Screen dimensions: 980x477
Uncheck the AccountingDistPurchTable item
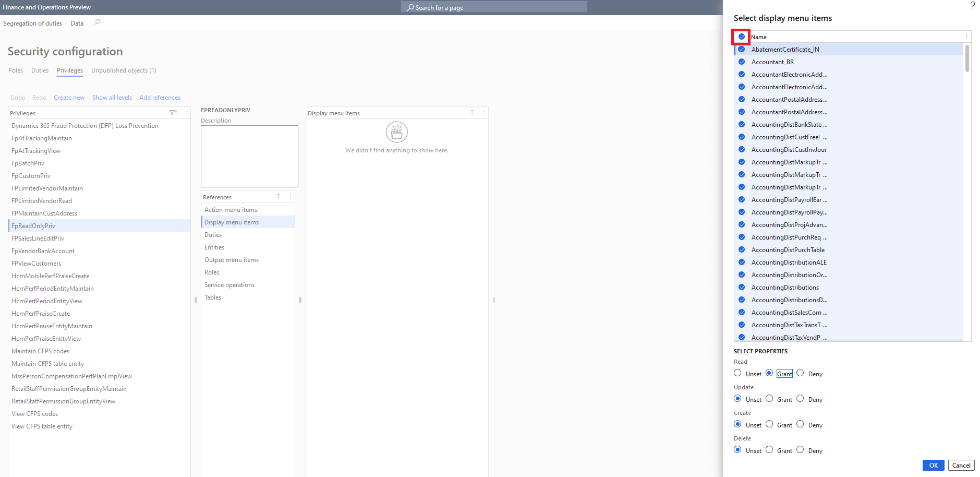coord(742,249)
